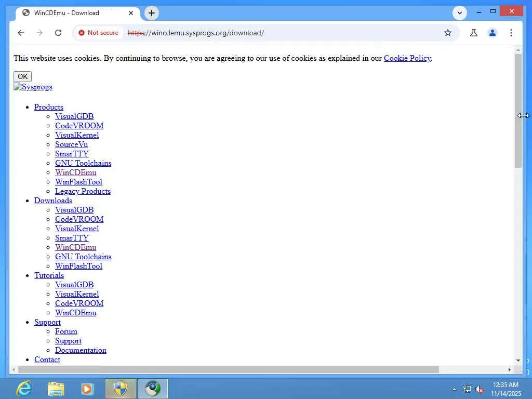The height and width of the screenshot is (399, 532).
Task: Click the vertical scrollbar up arrow
Action: click(x=518, y=50)
